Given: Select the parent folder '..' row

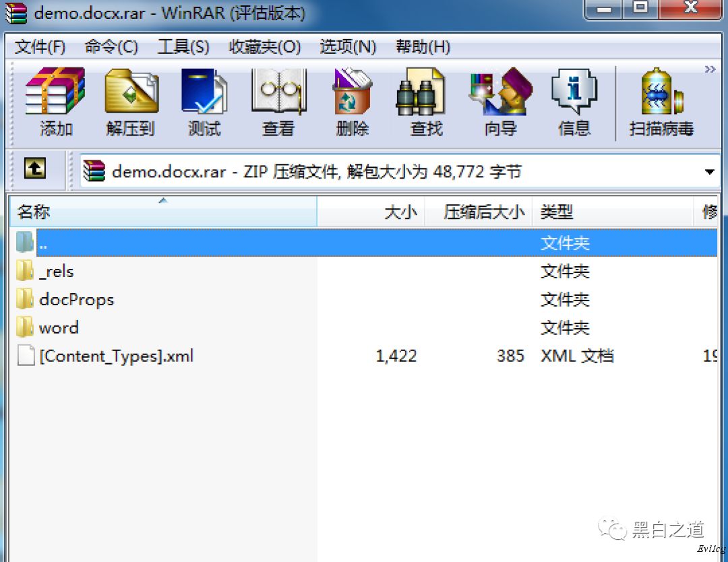Looking at the screenshot, I should coord(367,243).
